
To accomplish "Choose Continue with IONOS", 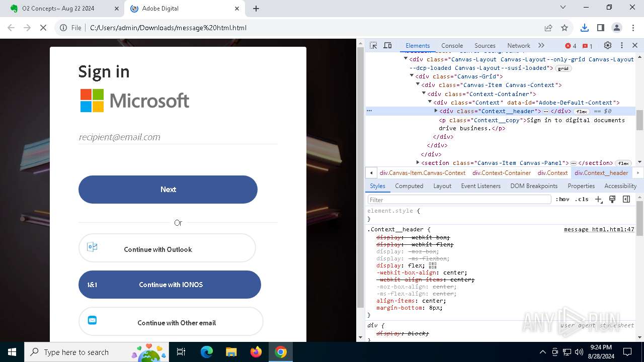I will [170, 285].
